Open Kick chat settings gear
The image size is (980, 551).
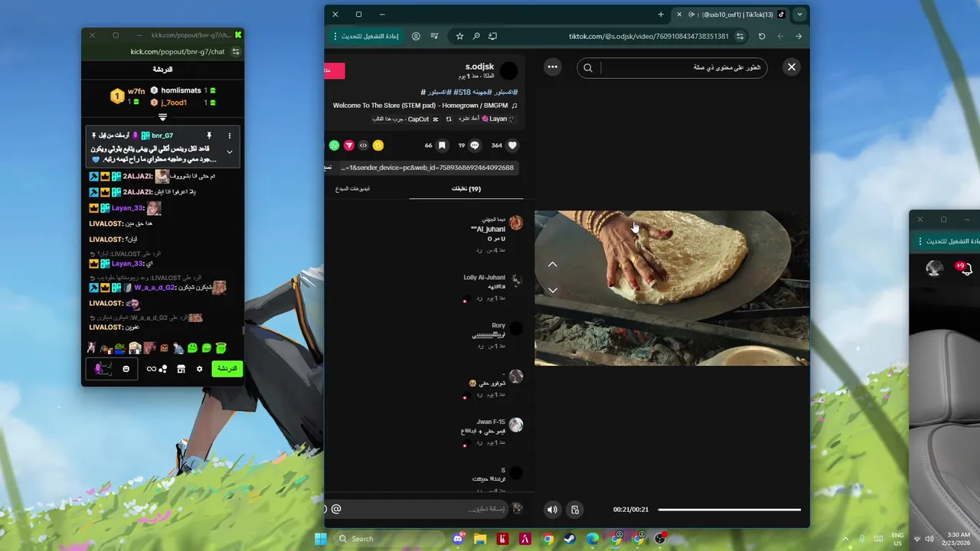199,369
